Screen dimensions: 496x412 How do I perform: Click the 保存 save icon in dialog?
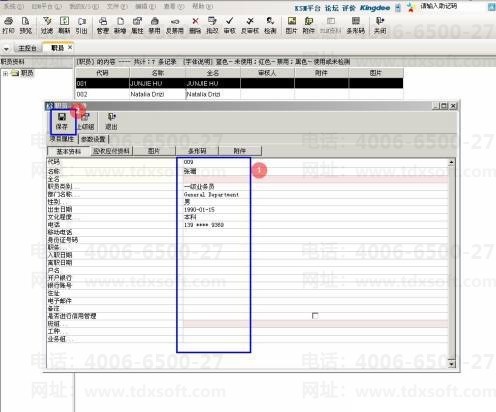pyautogui.click(x=62, y=121)
